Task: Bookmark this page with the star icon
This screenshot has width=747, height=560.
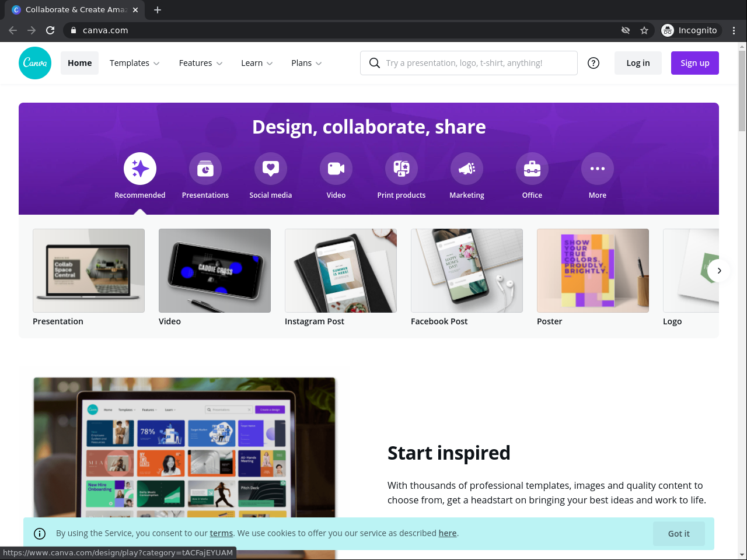Action: [644, 30]
